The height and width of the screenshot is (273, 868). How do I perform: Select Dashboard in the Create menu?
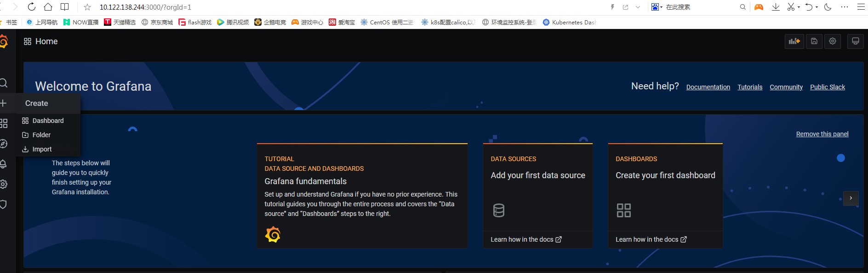click(48, 121)
